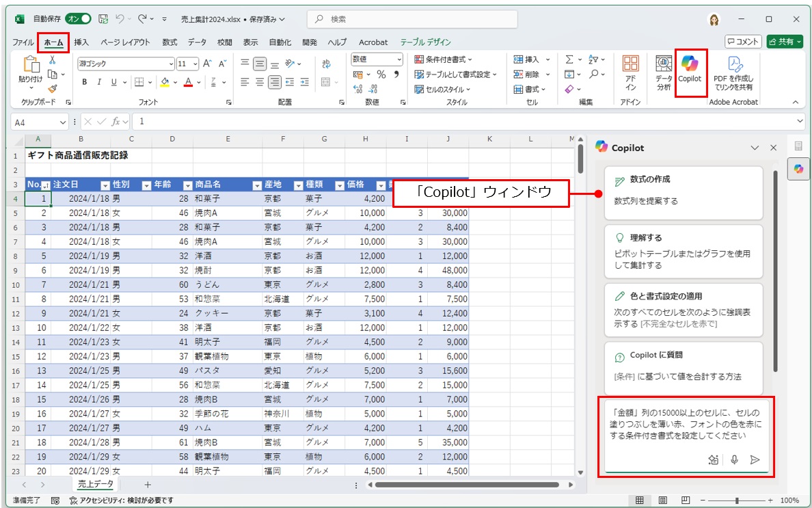Click the 共有 button at top right
This screenshot has height=508, width=812.
coord(784,41)
